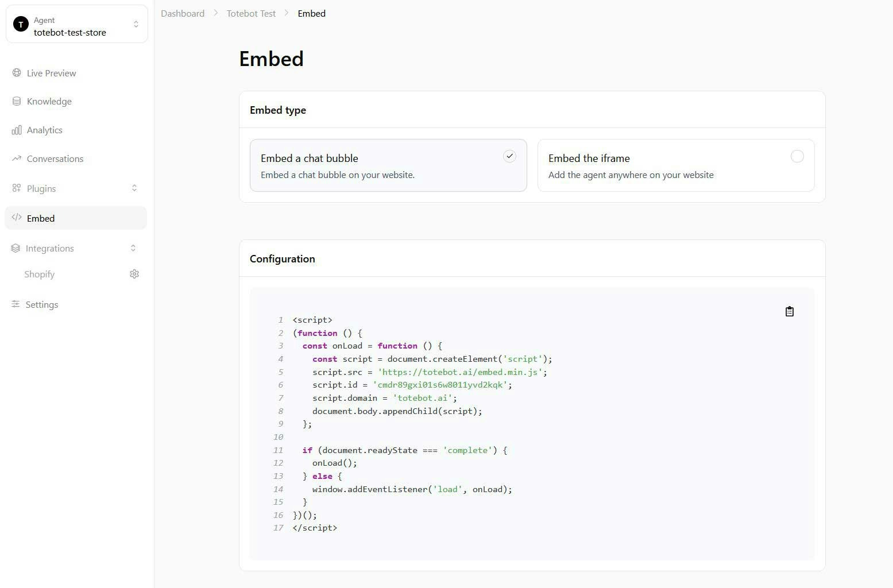This screenshot has height=588, width=893.
Task: Switch to Embed the iframe option
Action: [x=675, y=165]
